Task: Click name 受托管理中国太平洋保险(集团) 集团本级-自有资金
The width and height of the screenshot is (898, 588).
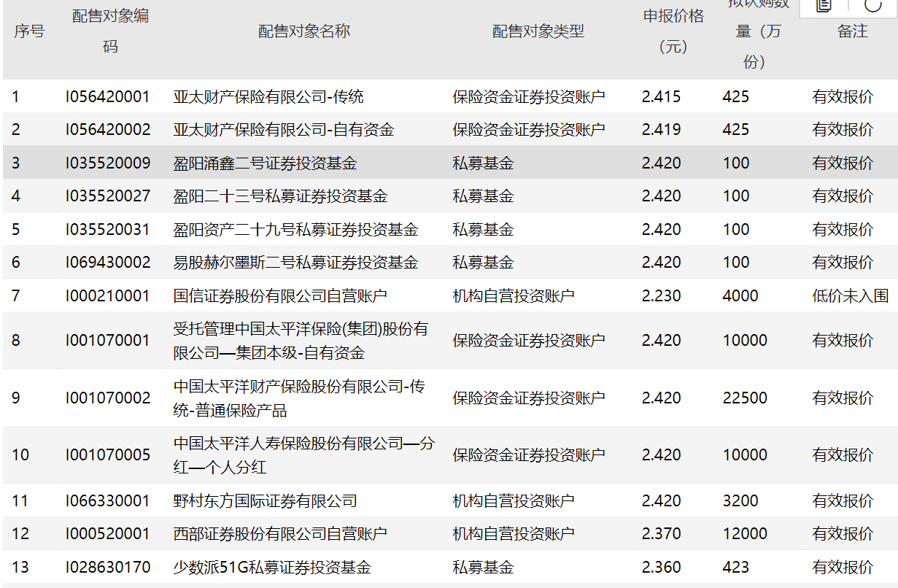Action: pyautogui.click(x=301, y=341)
